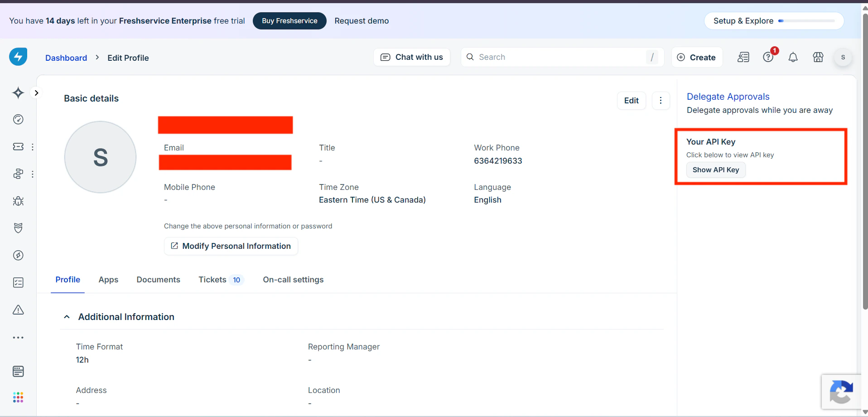Click the page vertical scrollbar
The image size is (868, 417).
pyautogui.click(x=865, y=161)
